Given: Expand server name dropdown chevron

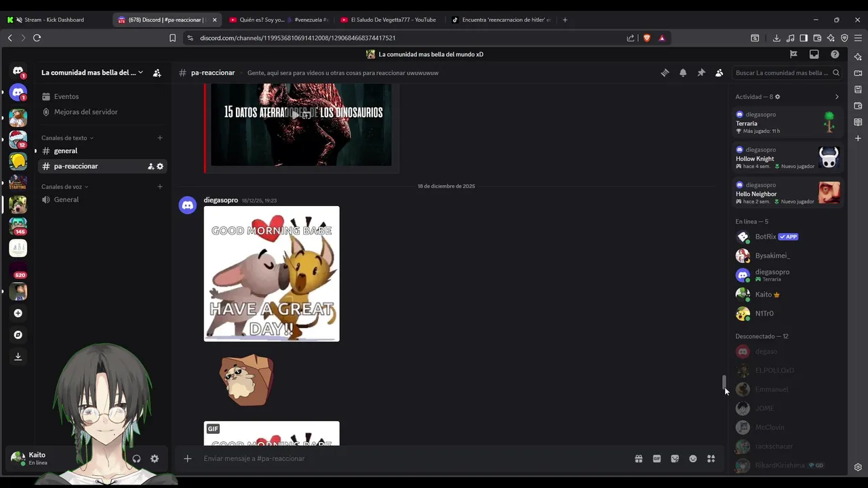Looking at the screenshot, I should [x=140, y=73].
